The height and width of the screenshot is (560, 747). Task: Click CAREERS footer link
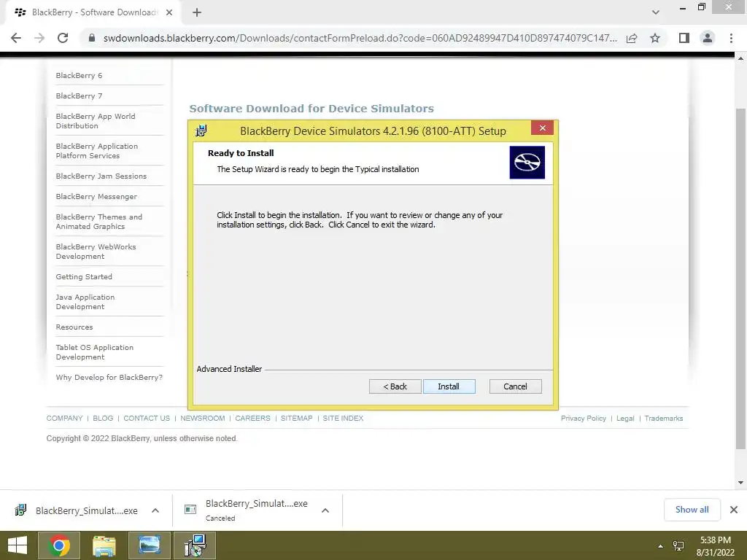click(252, 418)
